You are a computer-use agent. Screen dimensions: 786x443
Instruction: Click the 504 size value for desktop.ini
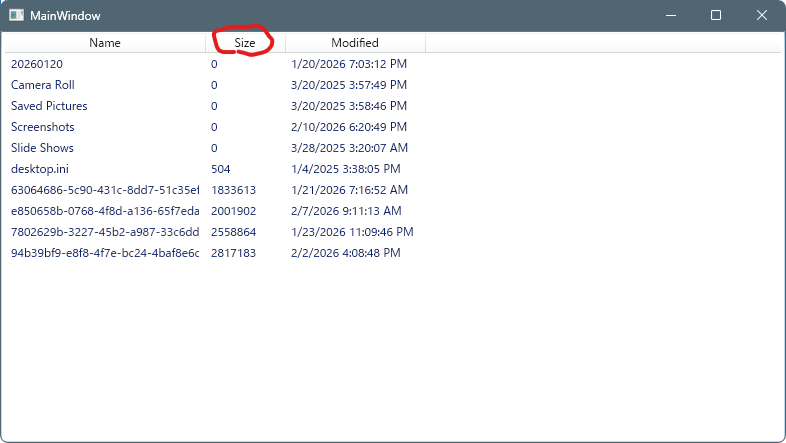pos(220,169)
